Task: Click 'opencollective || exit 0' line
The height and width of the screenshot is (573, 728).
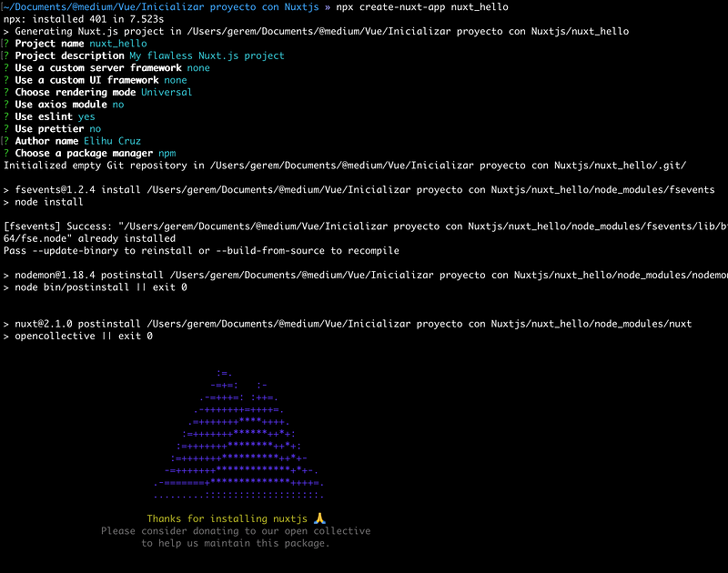Action: 78,336
